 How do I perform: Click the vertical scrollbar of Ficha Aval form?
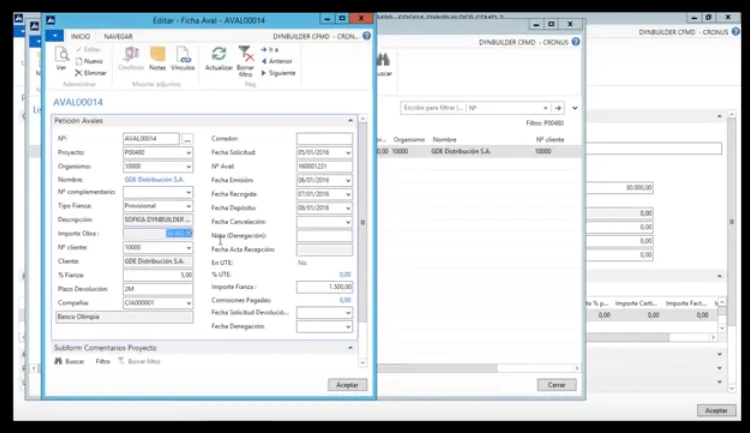tap(363, 242)
